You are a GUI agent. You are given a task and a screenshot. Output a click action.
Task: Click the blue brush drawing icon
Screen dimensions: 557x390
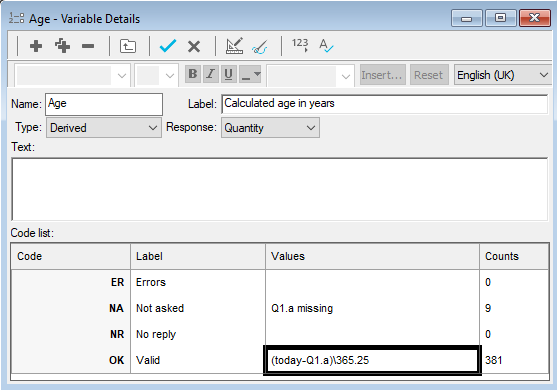click(x=260, y=47)
